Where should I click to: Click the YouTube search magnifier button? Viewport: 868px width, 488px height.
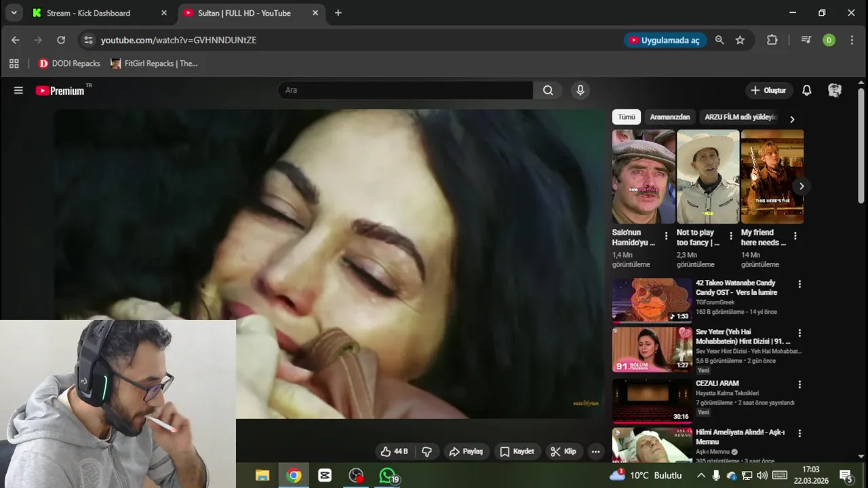(548, 90)
